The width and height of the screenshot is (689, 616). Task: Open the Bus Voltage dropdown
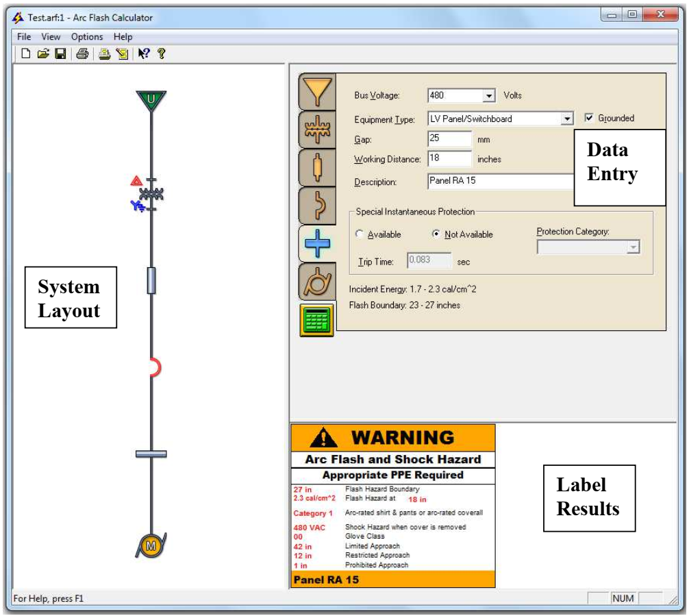488,95
